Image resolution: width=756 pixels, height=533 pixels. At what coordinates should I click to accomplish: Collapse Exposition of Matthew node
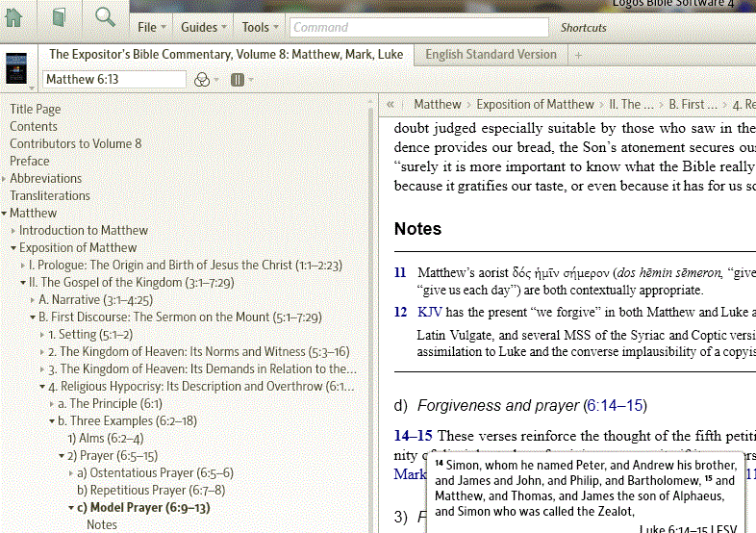13,248
